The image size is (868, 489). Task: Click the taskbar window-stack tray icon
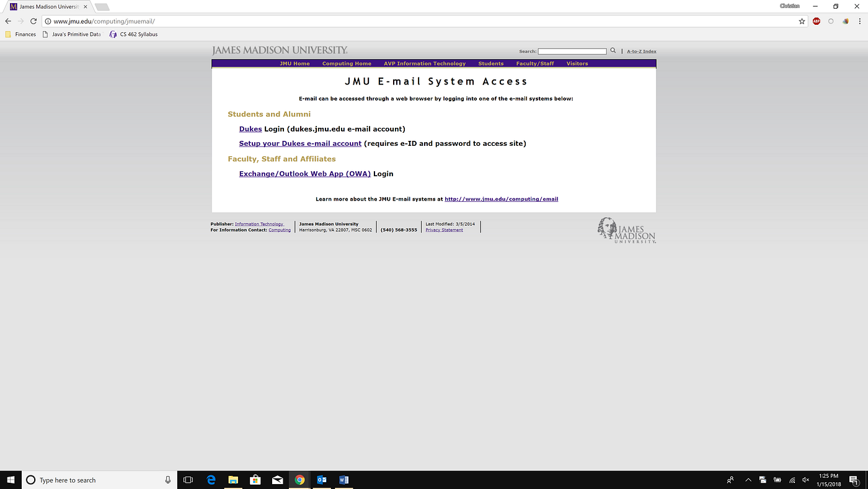[763, 480]
